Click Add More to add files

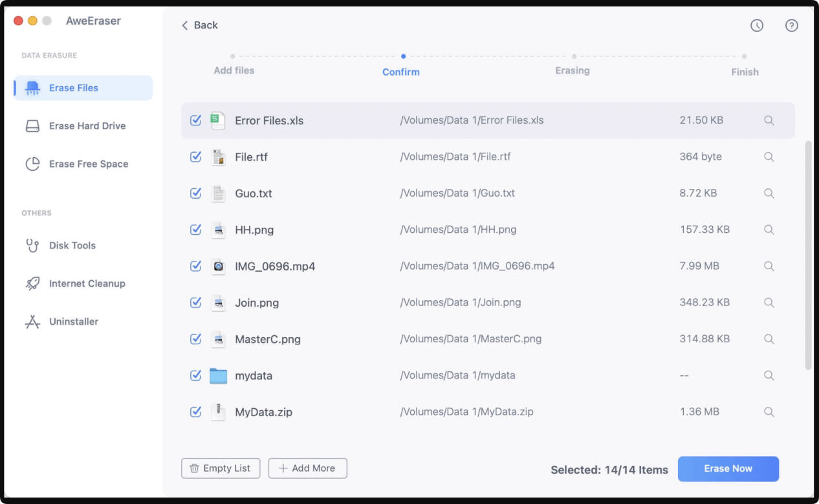pos(307,468)
